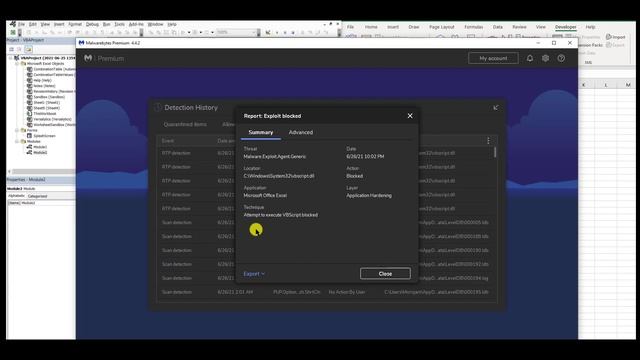The image size is (640, 360).
Task: Open the Tools menu in VBA editor
Action: pos(119,24)
